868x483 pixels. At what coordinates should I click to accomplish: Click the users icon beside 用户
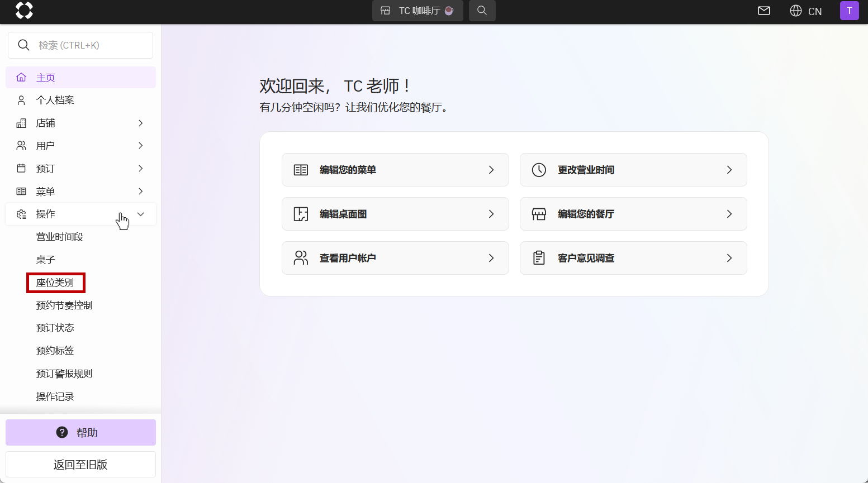(21, 146)
